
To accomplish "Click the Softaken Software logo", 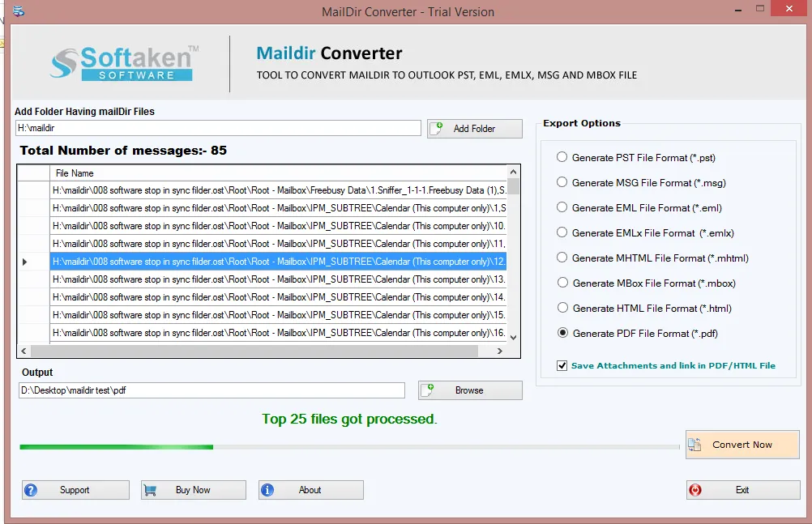I will [x=124, y=63].
